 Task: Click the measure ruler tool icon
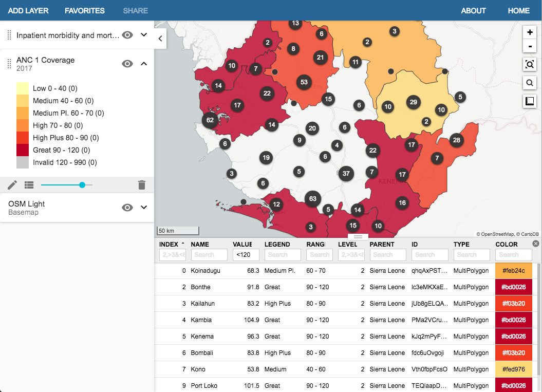pos(530,101)
